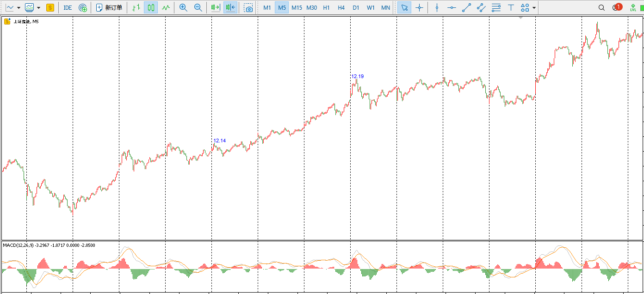Screen dimensions: 644x294
Task: Take a chart screenshot with camera icon
Action: pyautogui.click(x=248, y=7)
